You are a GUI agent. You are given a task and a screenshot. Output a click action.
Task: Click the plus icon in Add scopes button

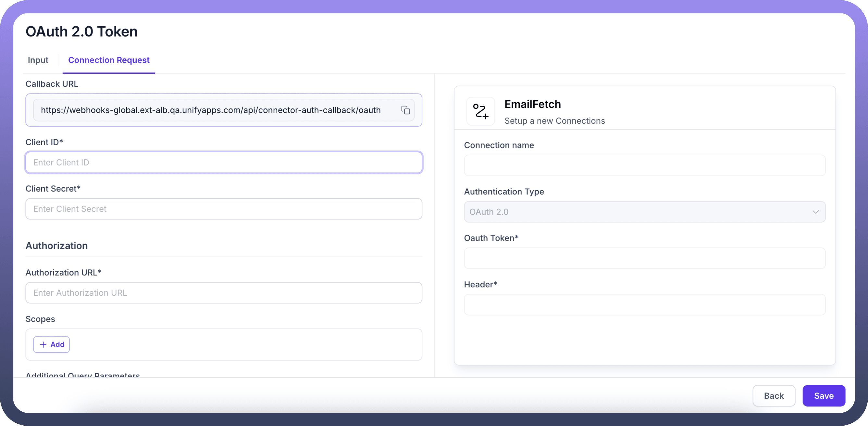(43, 345)
